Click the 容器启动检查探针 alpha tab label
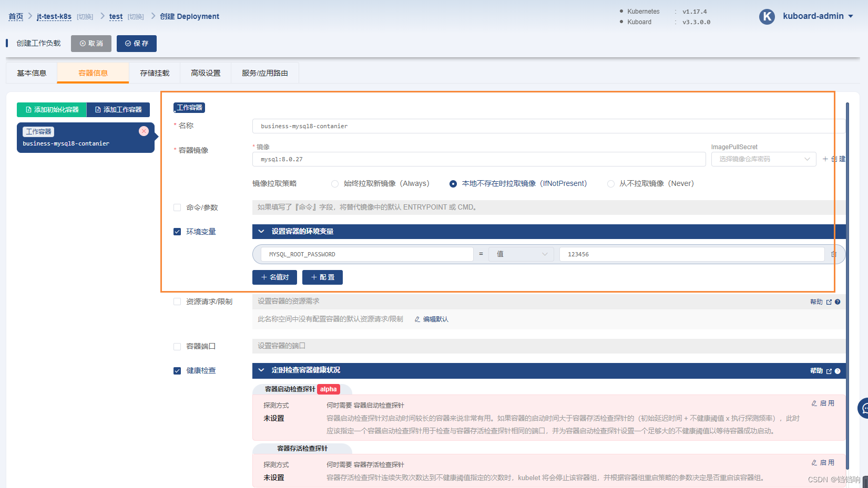 (x=302, y=389)
